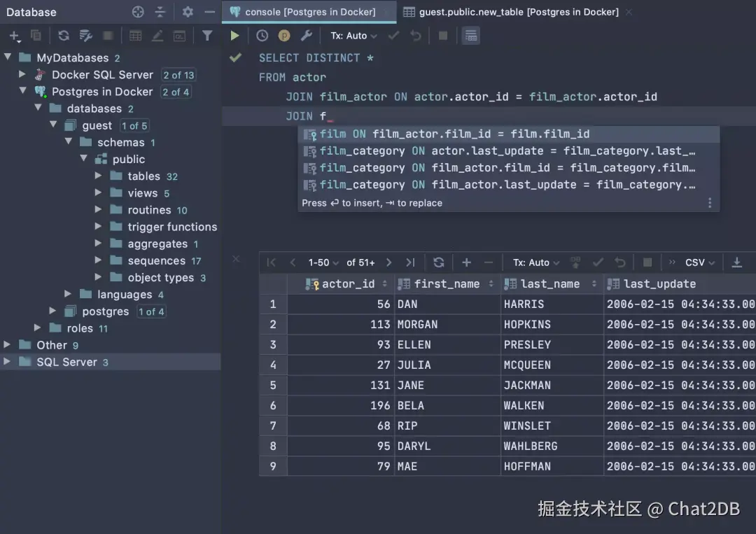Jump to query console QL icon
The height and width of the screenshot is (534, 756).
pos(179,36)
